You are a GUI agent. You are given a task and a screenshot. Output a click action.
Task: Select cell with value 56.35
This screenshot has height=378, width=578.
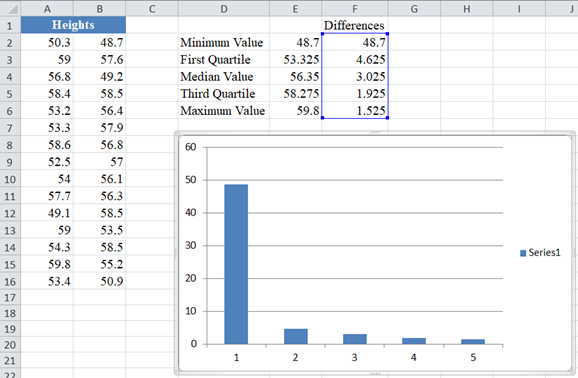pyautogui.click(x=295, y=76)
